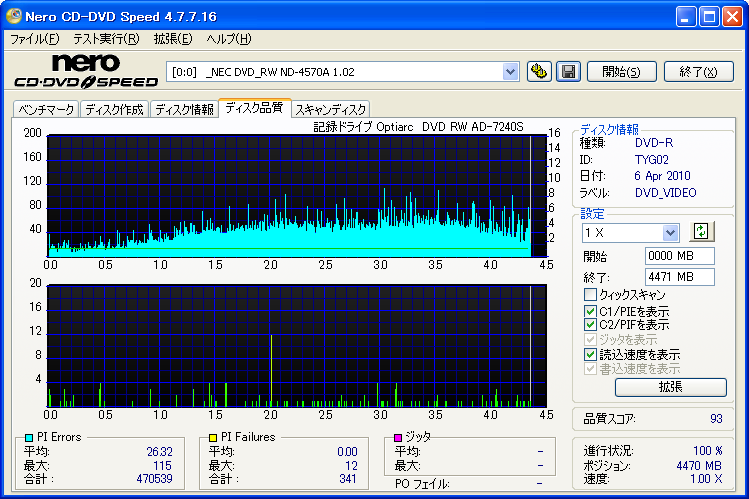Uncheck 読込速度を表示 checkbox
The image size is (749, 499).
point(590,354)
